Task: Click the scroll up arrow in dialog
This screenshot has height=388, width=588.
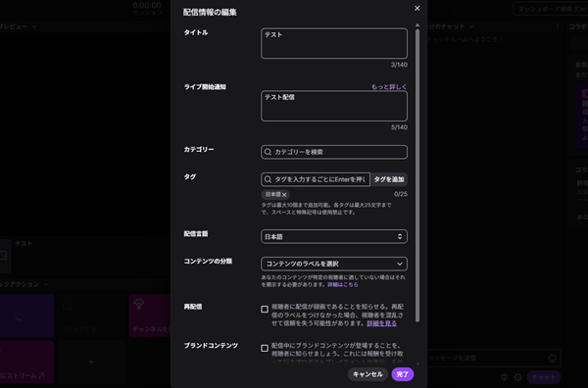Action: pyautogui.click(x=417, y=25)
